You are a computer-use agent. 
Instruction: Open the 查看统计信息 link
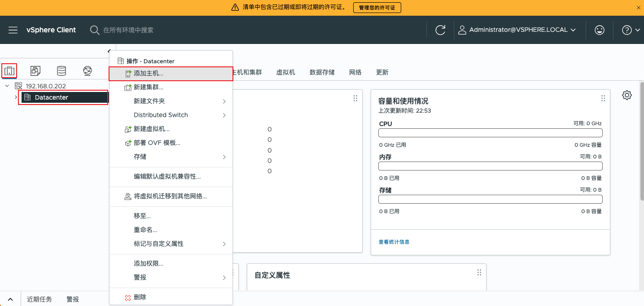[x=394, y=242]
